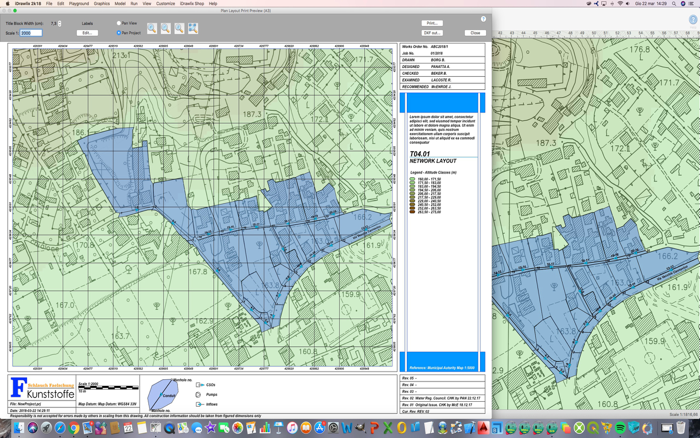Open the Graphics menu
Image resolution: width=700 pixels, height=438 pixels.
pyautogui.click(x=102, y=4)
